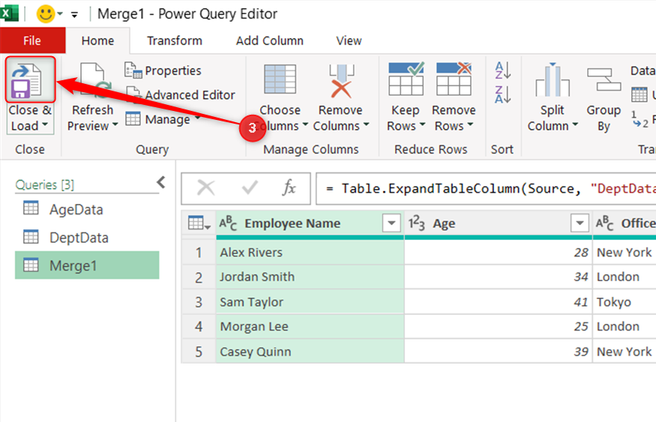Select cell Morgan Lee

[x=310, y=327]
